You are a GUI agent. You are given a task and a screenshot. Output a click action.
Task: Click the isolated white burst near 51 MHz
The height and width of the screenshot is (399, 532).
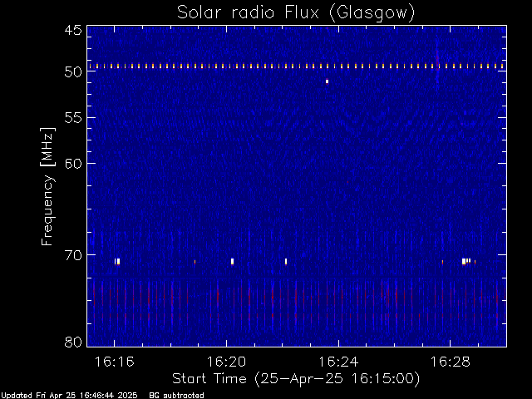click(x=327, y=81)
